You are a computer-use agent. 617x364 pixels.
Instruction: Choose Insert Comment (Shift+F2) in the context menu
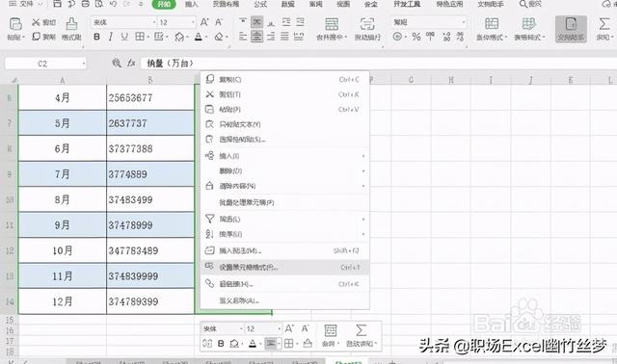click(285, 250)
